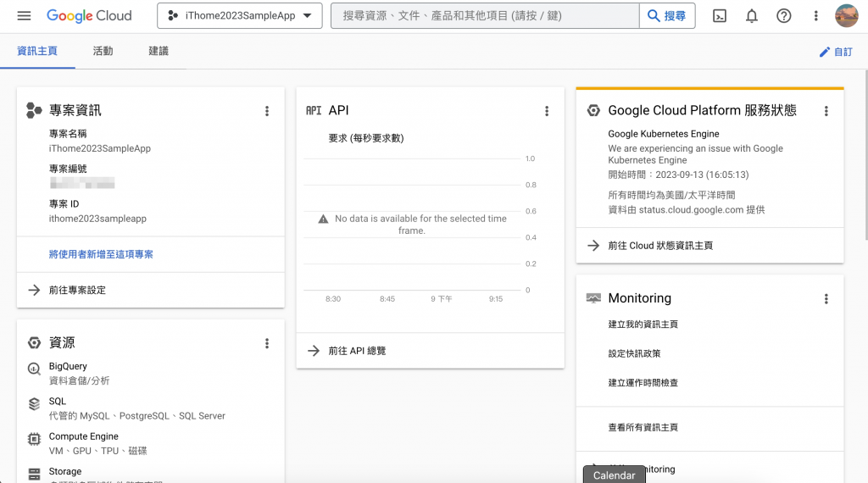
Task: Click the 搜尋 search button
Action: (x=667, y=15)
